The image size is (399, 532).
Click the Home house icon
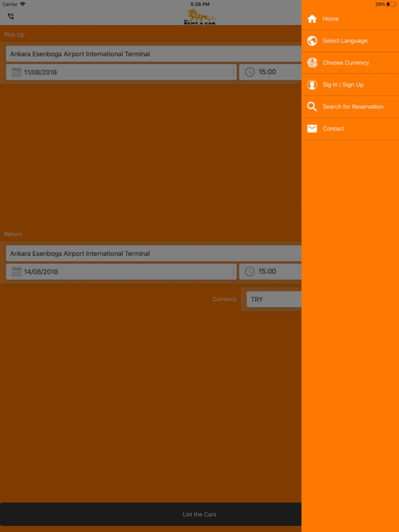tap(312, 19)
